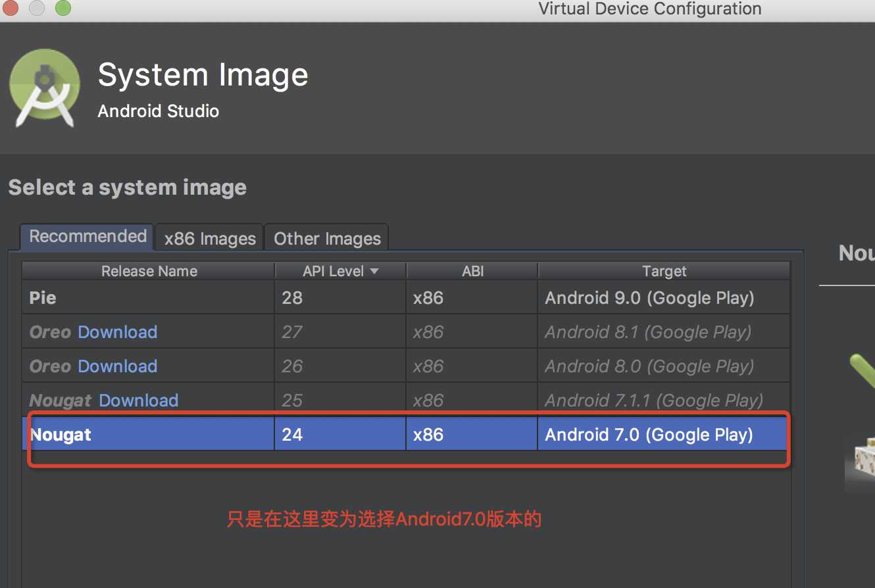
Task: Download the Nougat API 25 image
Action: [x=139, y=401]
